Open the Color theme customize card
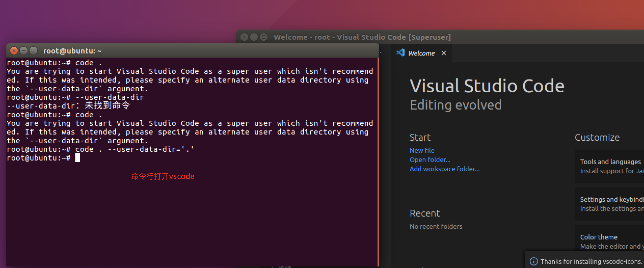The width and height of the screenshot is (644, 268). [609, 238]
